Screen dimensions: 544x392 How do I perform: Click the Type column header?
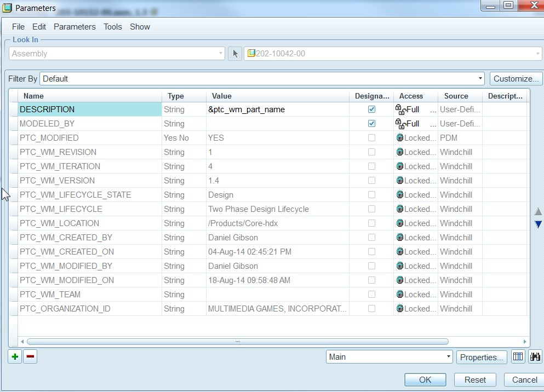[x=184, y=96]
